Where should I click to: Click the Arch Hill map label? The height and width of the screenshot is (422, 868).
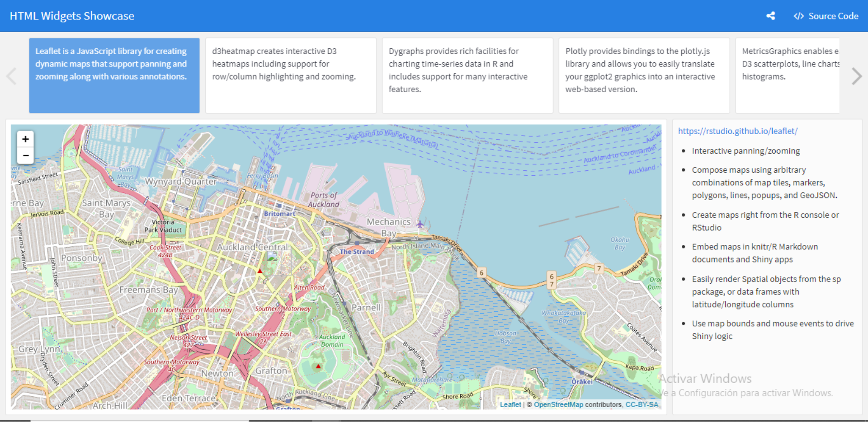[110, 406]
